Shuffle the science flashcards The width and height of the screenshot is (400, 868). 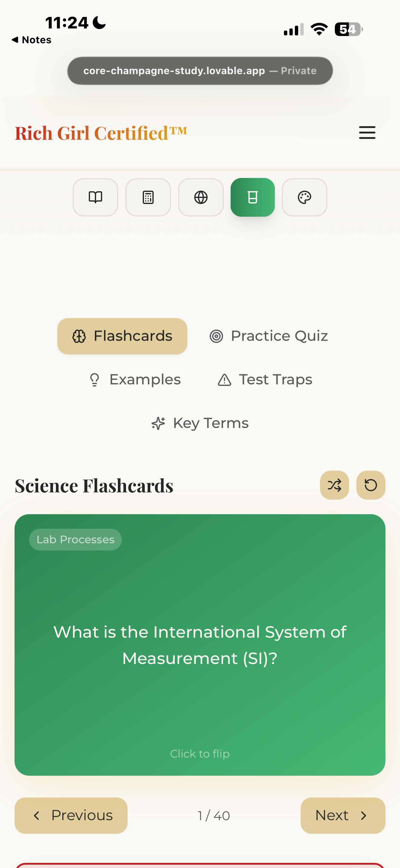pyautogui.click(x=334, y=485)
